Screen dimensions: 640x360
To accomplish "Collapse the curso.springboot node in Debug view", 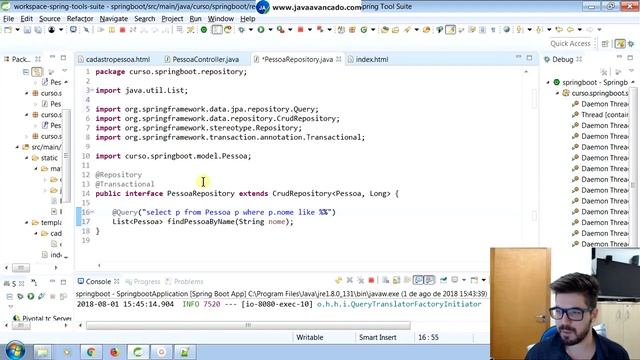I will (557, 93).
